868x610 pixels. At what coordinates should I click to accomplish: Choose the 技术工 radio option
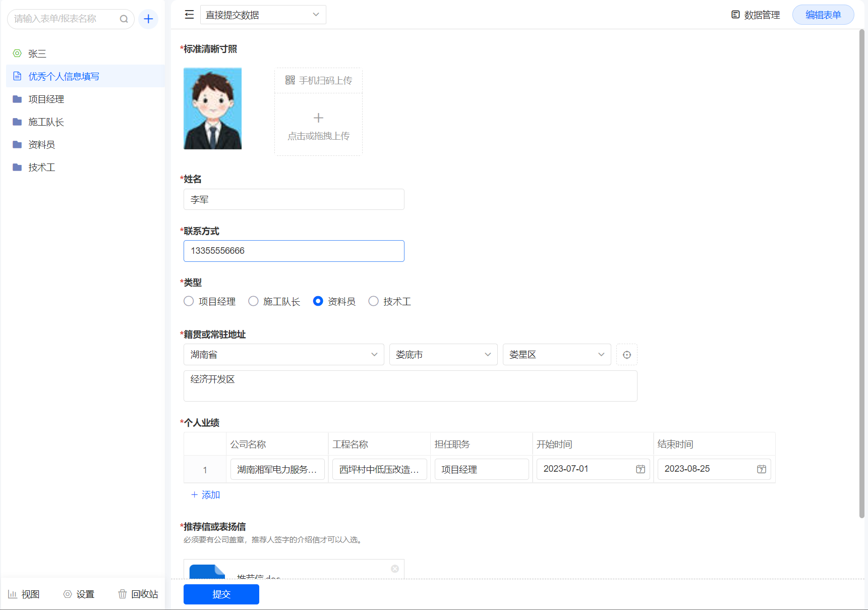tap(373, 301)
